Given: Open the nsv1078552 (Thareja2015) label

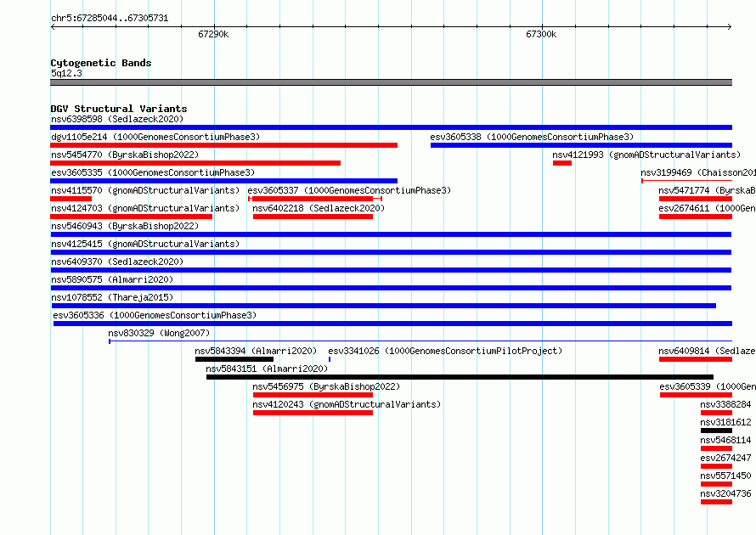Looking at the screenshot, I should coord(112,297).
